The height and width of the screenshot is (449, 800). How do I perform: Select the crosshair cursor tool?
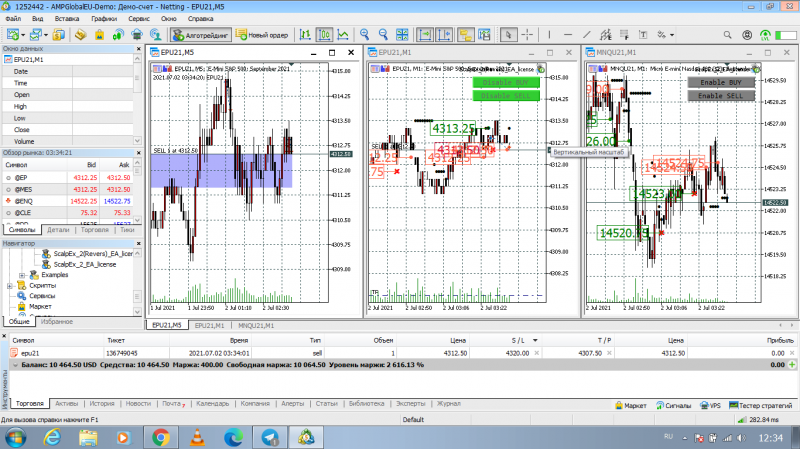528,35
